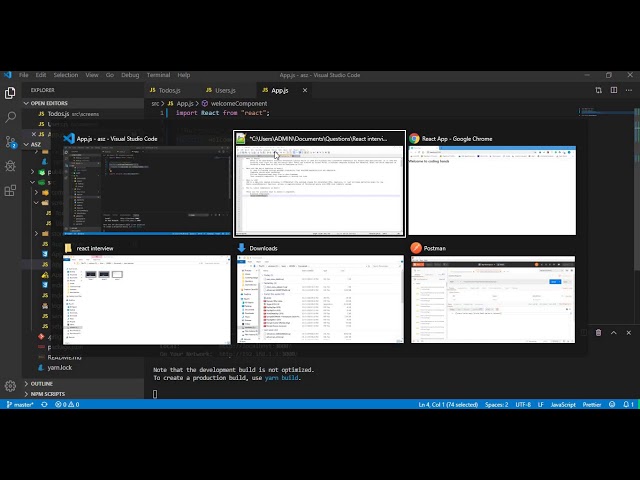Click synchronize changes icon in status bar
This screenshot has width=640, height=480.
(44, 404)
